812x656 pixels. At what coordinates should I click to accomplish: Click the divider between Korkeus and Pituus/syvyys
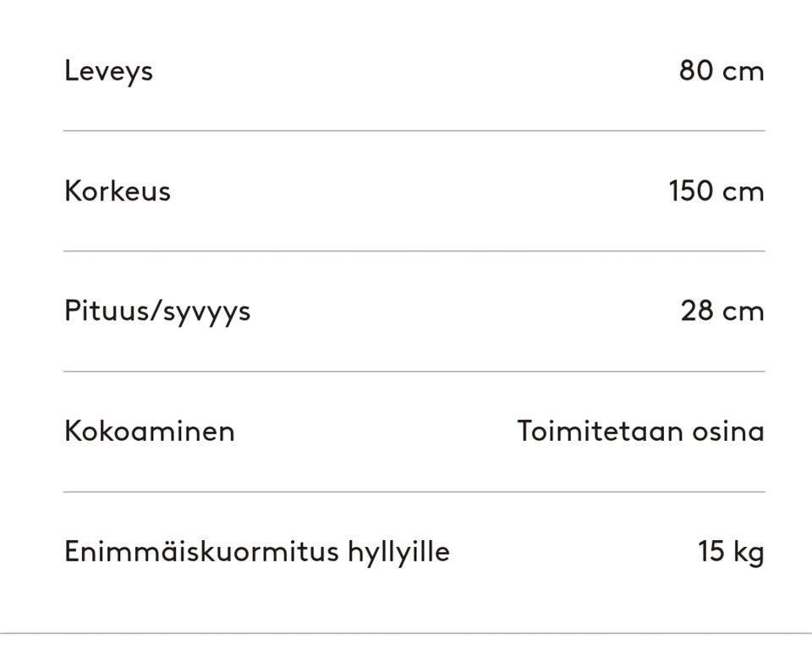[414, 251]
